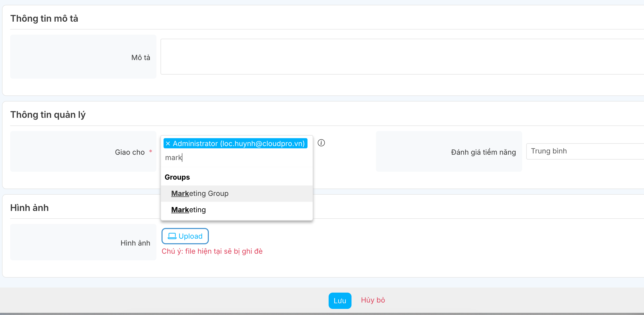Click the info icon beside Giao cho
This screenshot has height=315, width=644.
321,143
